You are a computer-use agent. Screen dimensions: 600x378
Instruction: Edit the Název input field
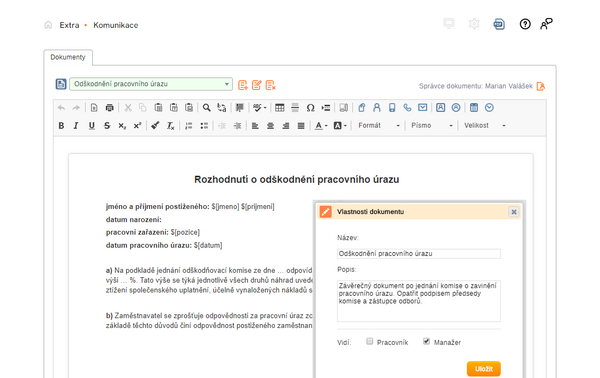[419, 254]
